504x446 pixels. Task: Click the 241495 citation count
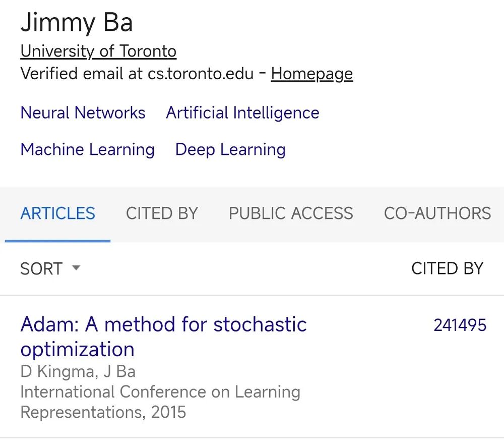click(460, 325)
